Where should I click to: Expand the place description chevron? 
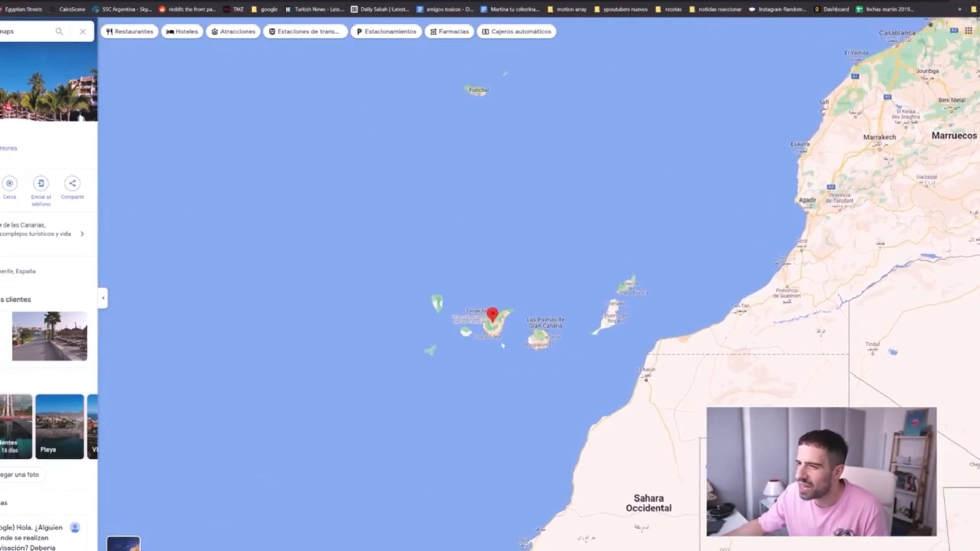click(82, 234)
